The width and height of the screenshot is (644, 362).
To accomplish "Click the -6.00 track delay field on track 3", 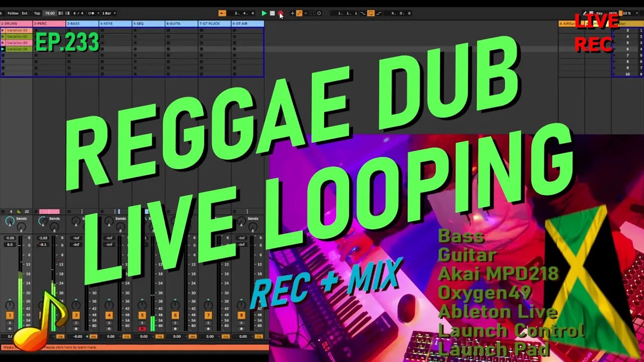I will pos(77,336).
